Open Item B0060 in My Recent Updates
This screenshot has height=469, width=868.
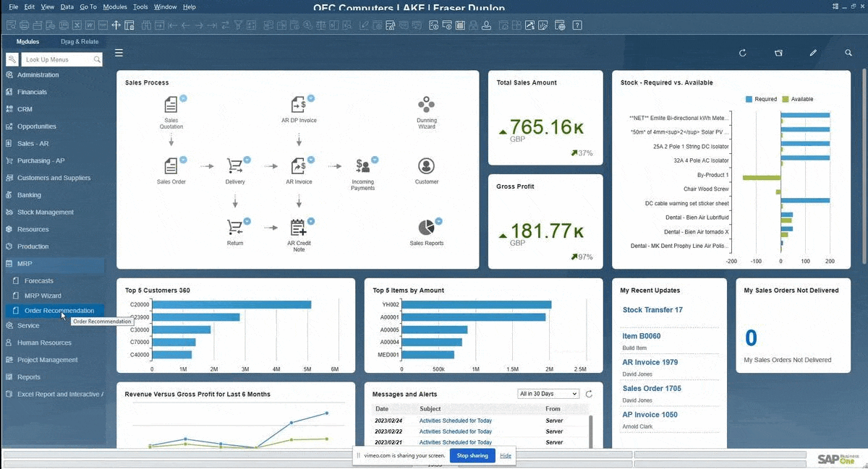pyautogui.click(x=642, y=336)
